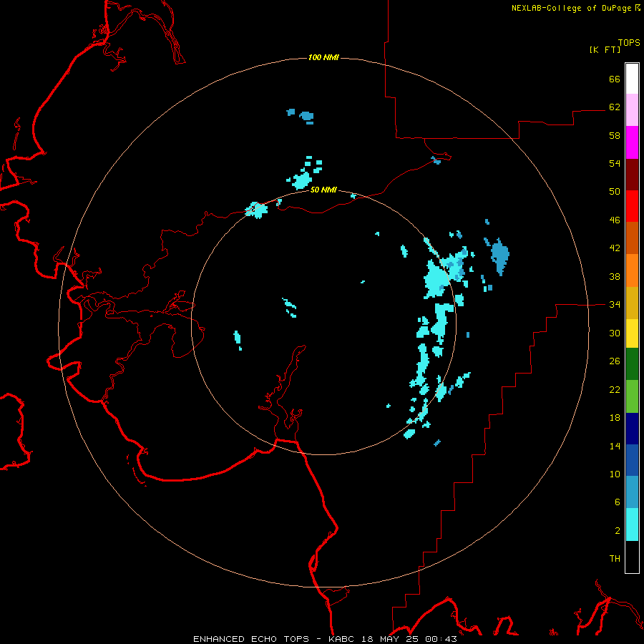Click the black TH threshold legend swatch

[632, 557]
